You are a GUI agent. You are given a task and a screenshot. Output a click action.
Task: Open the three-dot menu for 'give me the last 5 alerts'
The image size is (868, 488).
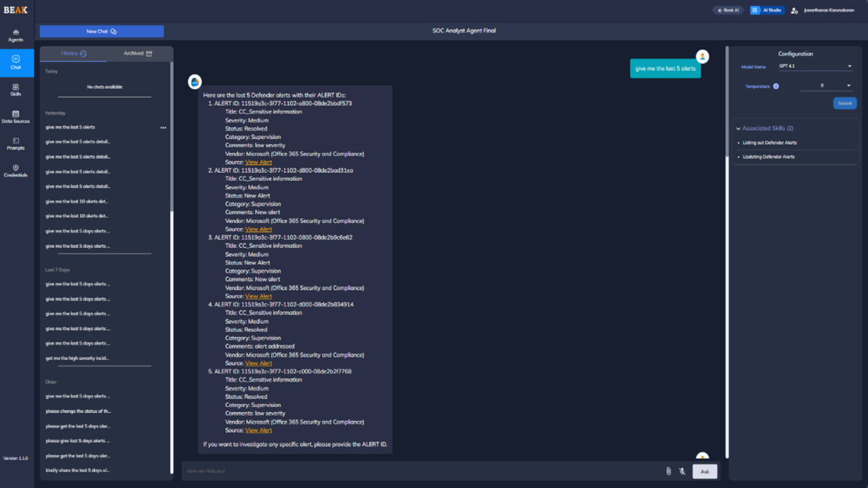(x=163, y=127)
